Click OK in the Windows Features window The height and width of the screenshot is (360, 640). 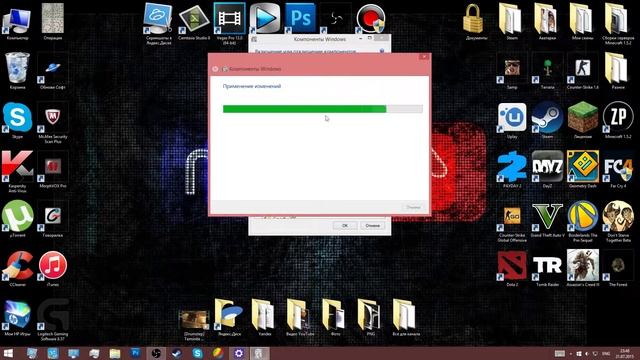coord(345,225)
